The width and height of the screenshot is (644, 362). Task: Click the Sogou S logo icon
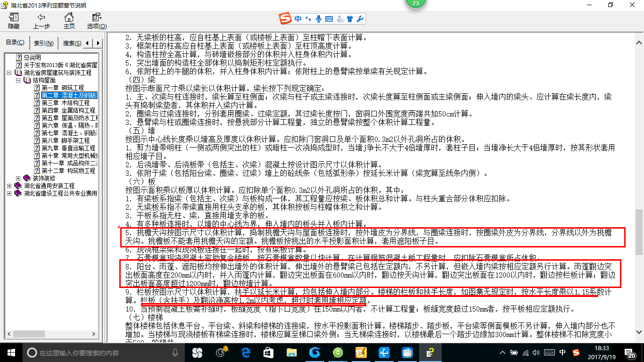[x=285, y=19]
